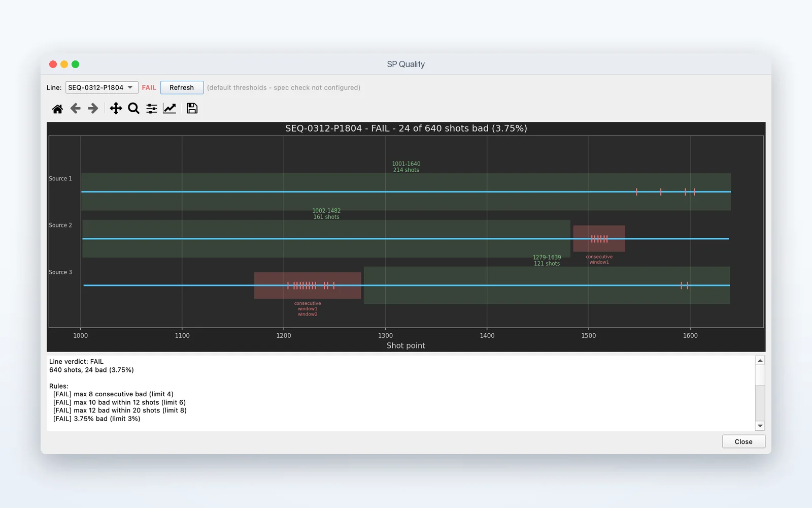Click the Source 1 row label
Viewport: 812px width, 508px height.
(60, 179)
